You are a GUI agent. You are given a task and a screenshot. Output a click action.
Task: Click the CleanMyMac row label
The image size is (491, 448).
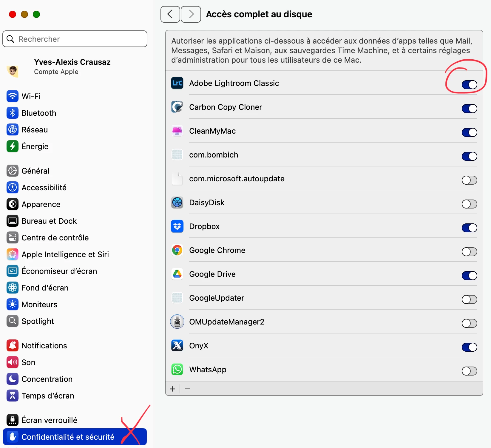[x=212, y=131]
